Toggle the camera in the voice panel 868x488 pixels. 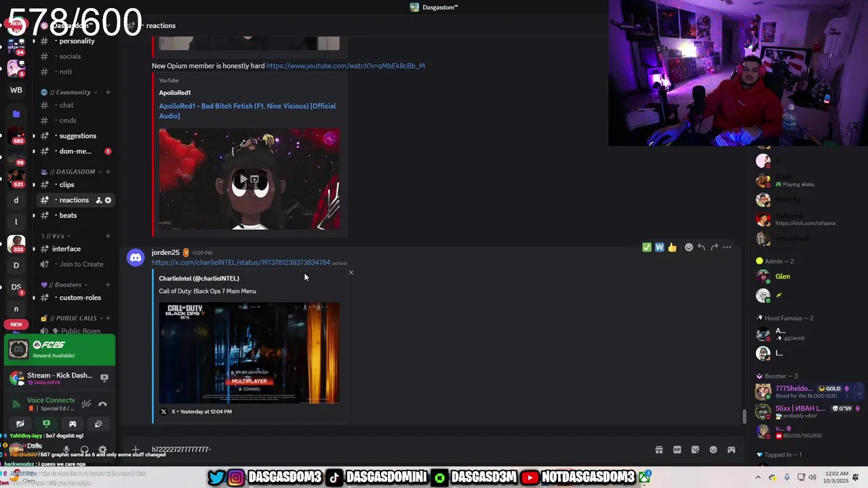(x=20, y=424)
